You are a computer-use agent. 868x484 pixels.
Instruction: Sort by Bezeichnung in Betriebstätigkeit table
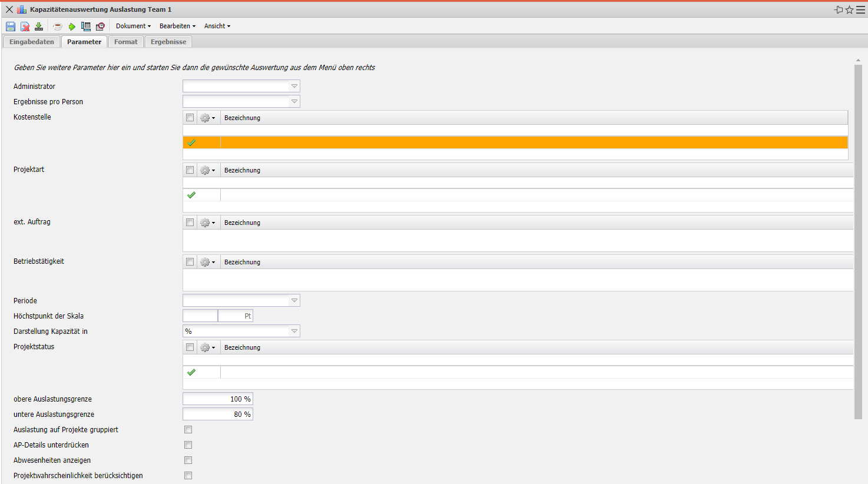click(x=242, y=262)
